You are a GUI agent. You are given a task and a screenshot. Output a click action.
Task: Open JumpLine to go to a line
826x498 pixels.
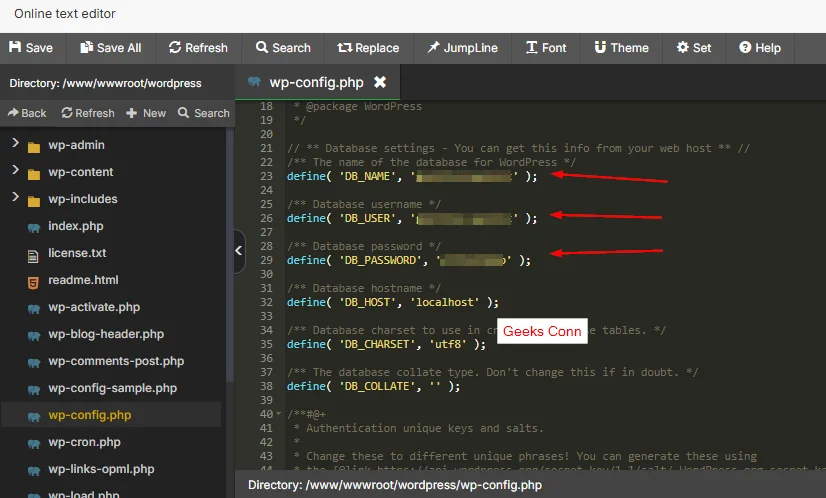click(463, 48)
